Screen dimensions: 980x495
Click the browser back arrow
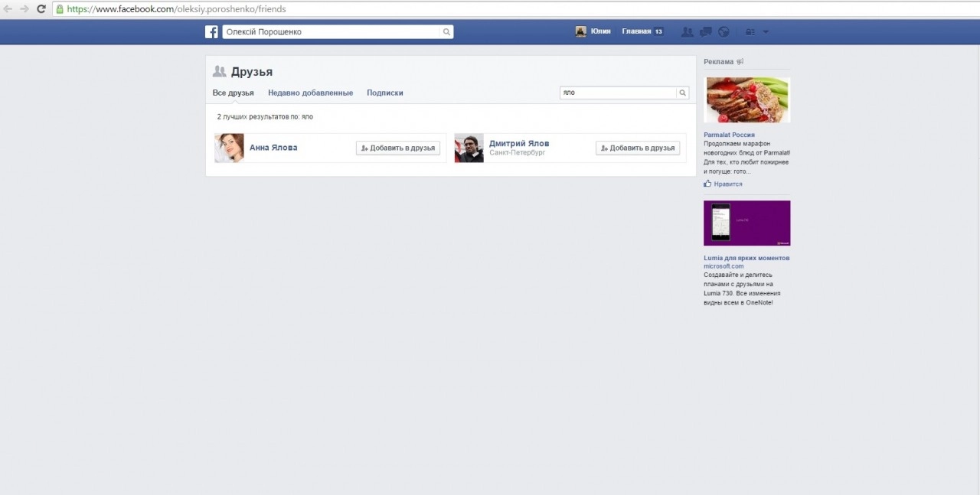(x=8, y=9)
